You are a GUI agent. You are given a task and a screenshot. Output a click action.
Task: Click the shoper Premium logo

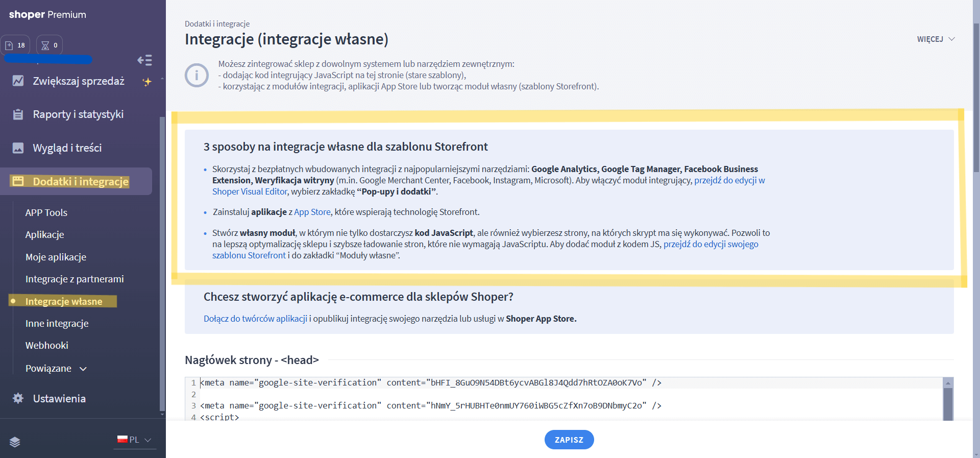47,14
